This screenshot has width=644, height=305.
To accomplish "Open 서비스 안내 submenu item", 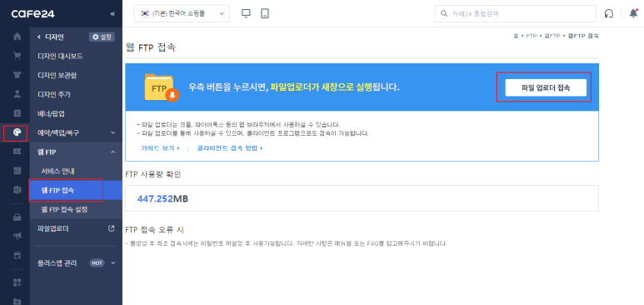I will (58, 171).
